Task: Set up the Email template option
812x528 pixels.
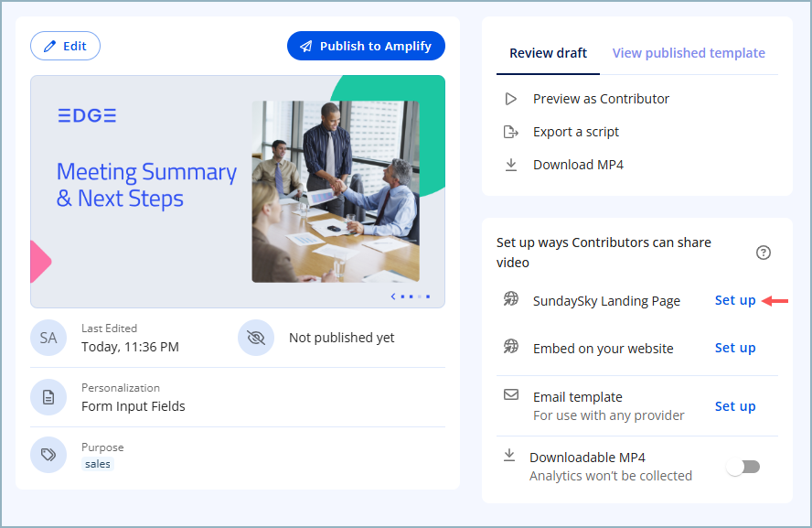Action: point(735,406)
